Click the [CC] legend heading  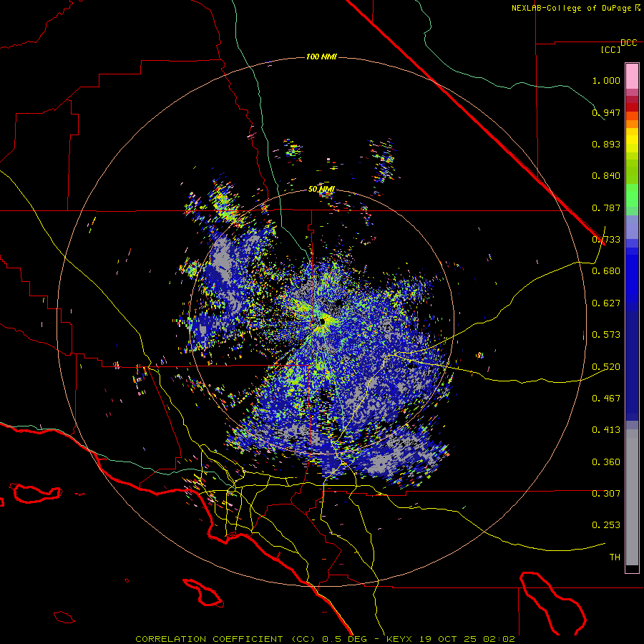tap(610, 49)
